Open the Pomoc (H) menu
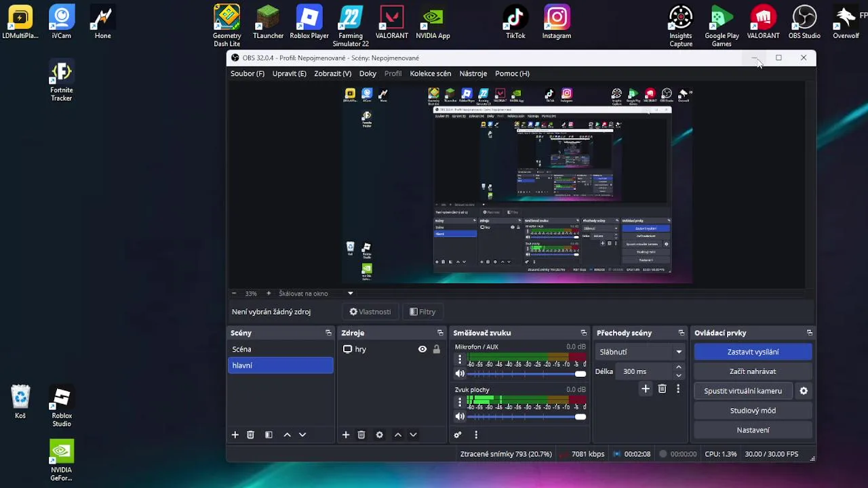 pos(512,73)
